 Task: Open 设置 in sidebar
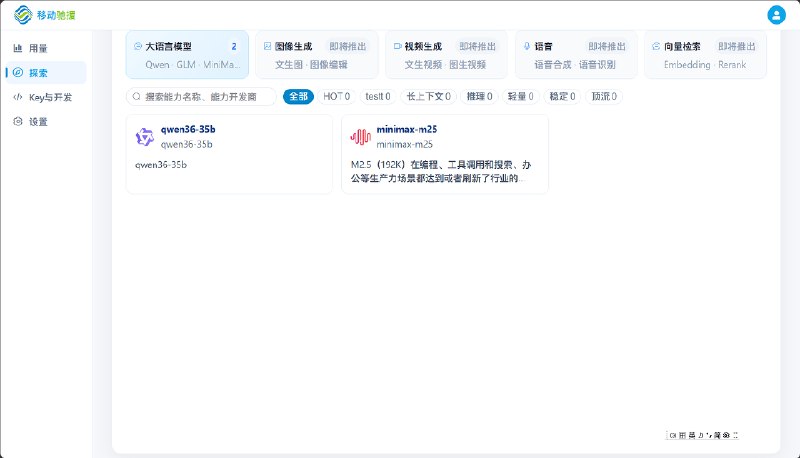[x=46, y=121]
